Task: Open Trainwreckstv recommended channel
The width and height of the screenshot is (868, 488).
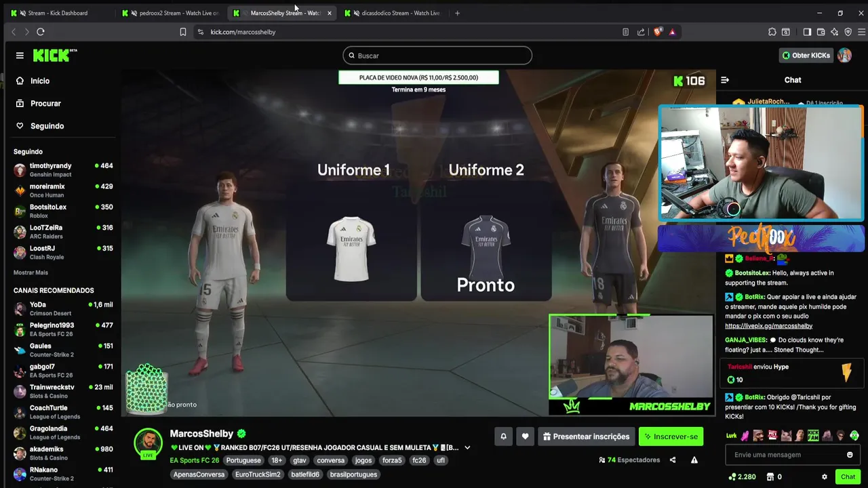Action: tap(63, 391)
